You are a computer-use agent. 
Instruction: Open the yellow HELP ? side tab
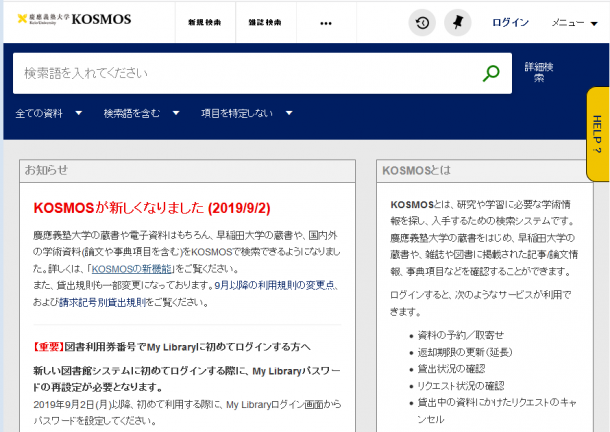(x=598, y=134)
